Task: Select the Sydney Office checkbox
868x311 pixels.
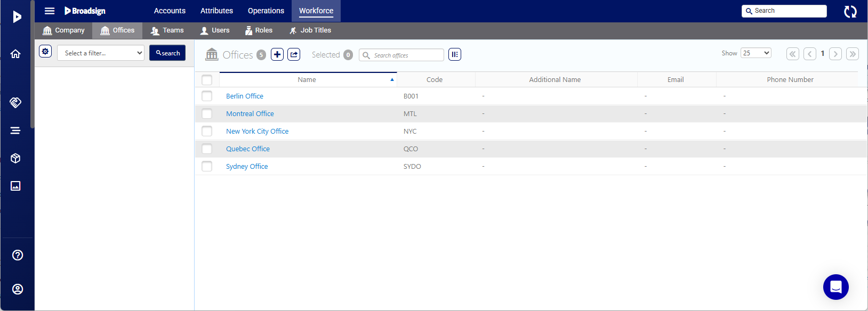Action: (x=207, y=166)
